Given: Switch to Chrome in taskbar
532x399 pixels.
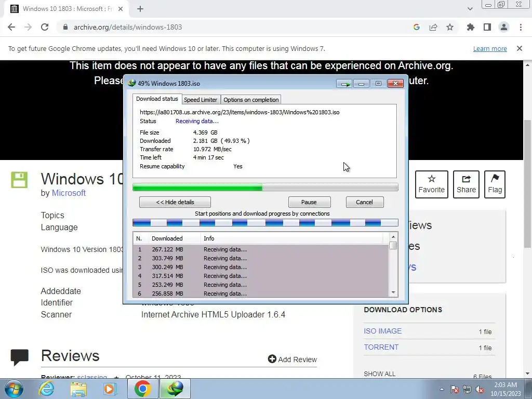Looking at the screenshot, I should 142,389.
